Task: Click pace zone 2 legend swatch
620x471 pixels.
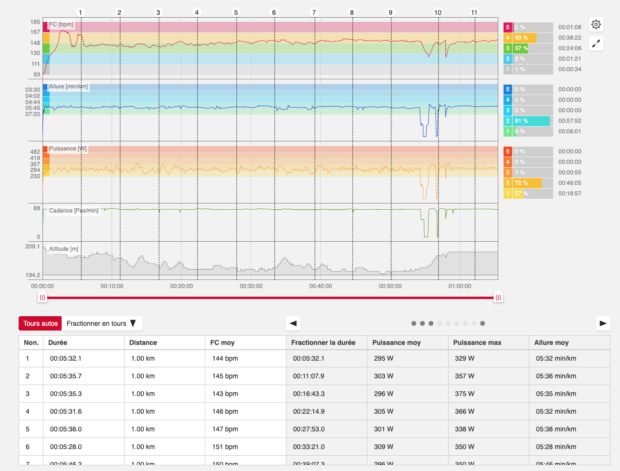Action: (508, 121)
